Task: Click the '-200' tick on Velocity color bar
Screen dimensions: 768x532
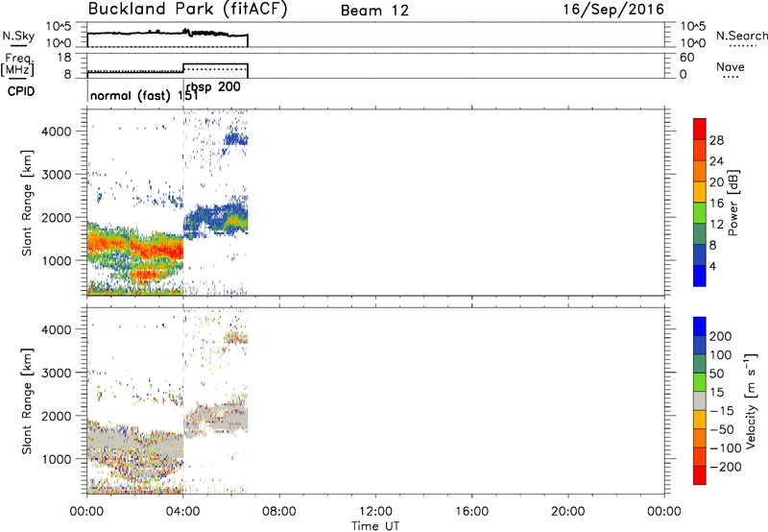Action: tap(726, 467)
